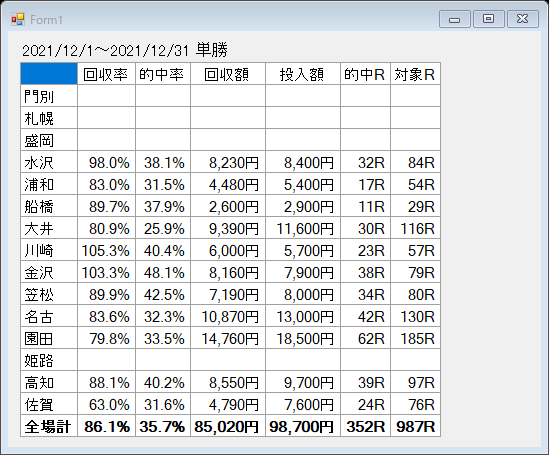
Task: Click the 4,790円 cell for 佐賀
Action: (x=228, y=404)
